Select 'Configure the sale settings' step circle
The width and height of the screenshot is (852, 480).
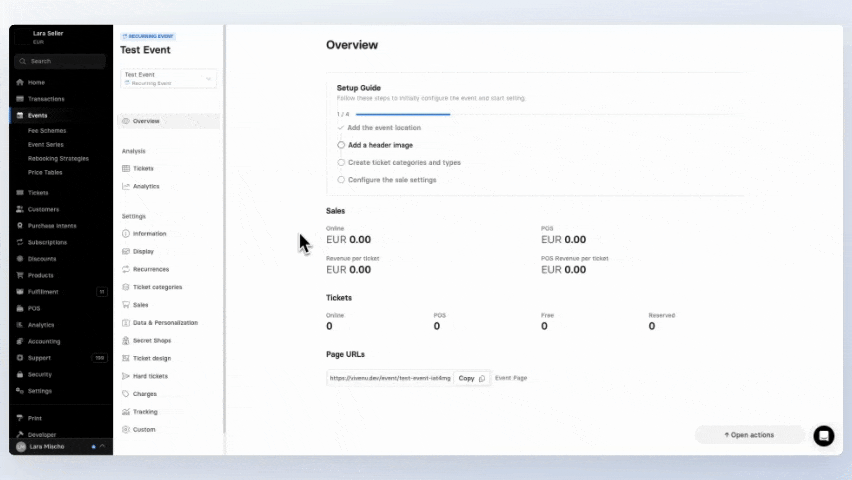341,180
